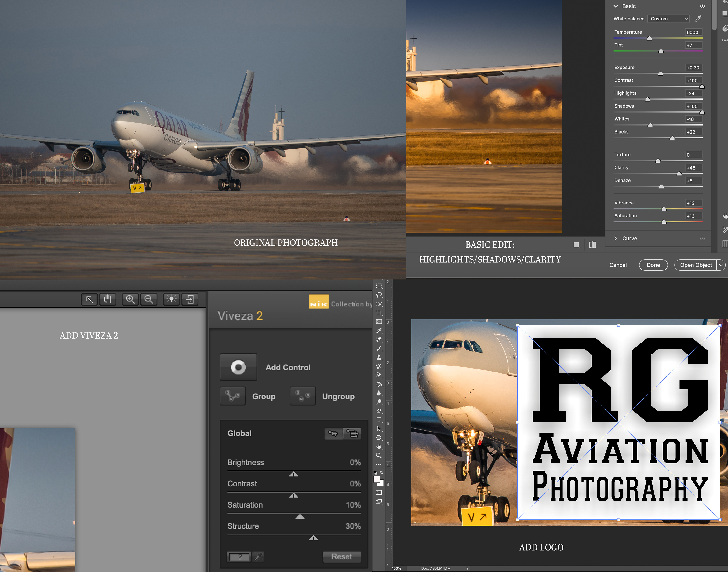Click the Group control points button
The image size is (728, 572).
click(x=233, y=396)
